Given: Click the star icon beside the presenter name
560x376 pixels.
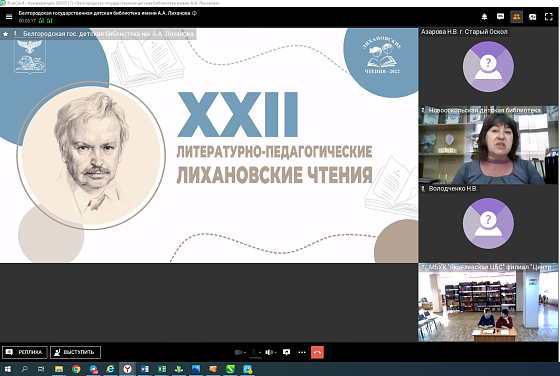Looking at the screenshot, I should pos(5,34).
